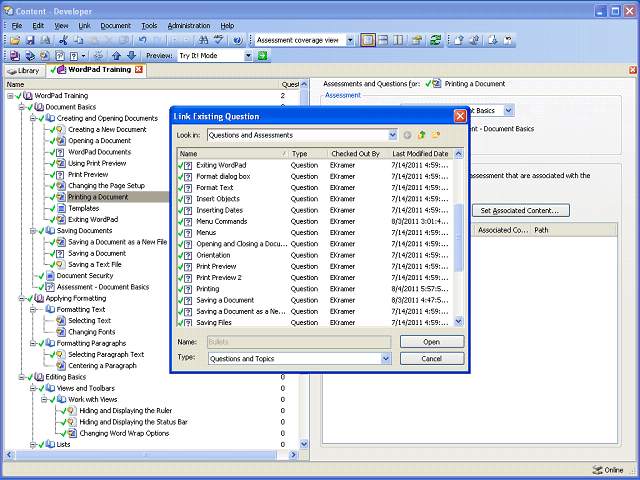Image resolution: width=640 pixels, height=480 pixels.
Task: Run the spelling check ABC icon
Action: coord(219,40)
